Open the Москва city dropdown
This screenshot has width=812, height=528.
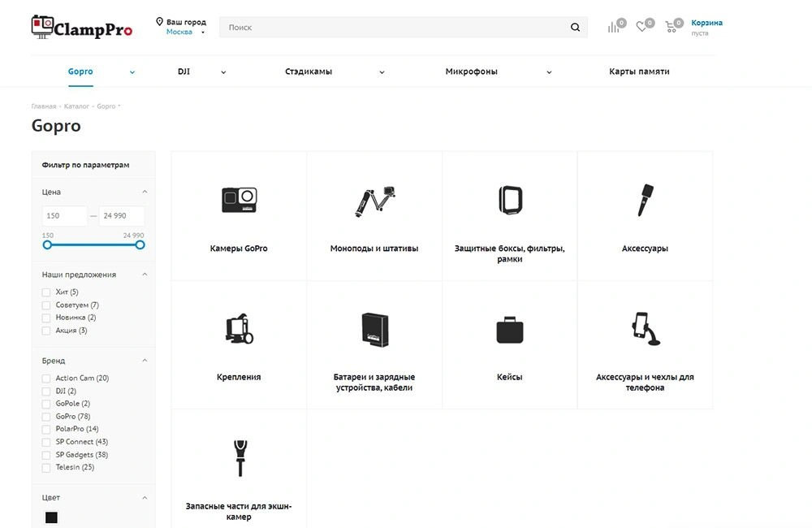(184, 32)
